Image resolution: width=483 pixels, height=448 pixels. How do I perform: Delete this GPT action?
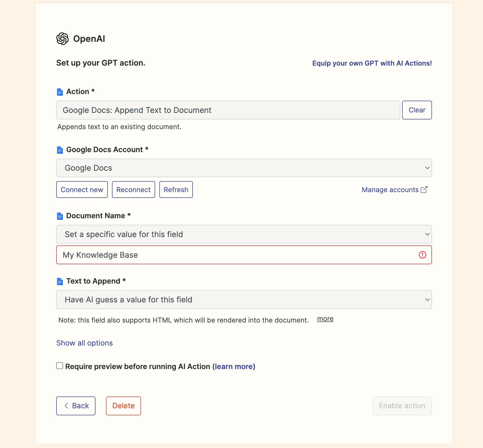pyautogui.click(x=123, y=406)
